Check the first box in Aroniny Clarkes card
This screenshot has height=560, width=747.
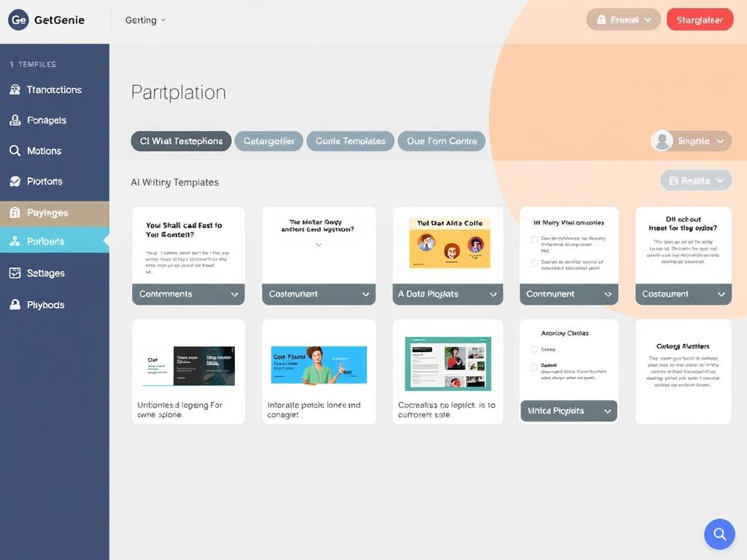point(534,350)
